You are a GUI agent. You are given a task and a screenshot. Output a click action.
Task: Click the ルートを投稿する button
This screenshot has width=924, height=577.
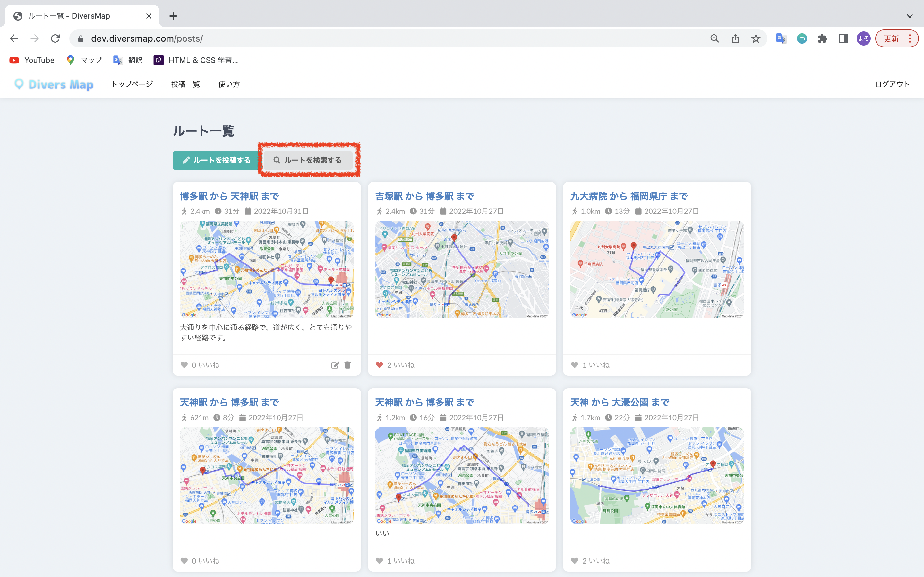click(x=216, y=160)
